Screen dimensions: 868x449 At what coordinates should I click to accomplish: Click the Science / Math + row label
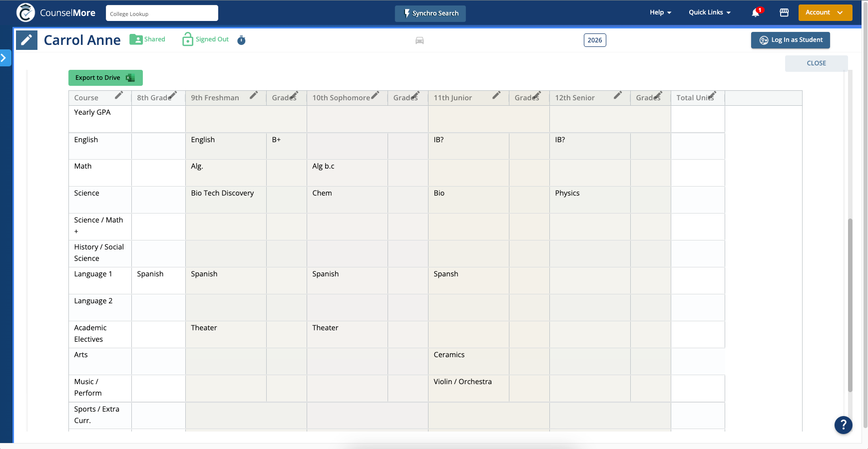pyautogui.click(x=98, y=225)
